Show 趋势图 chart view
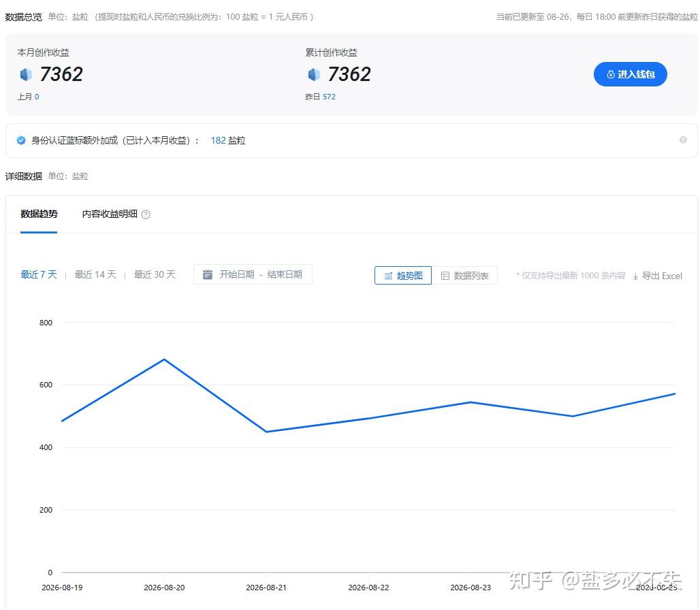 pos(403,275)
